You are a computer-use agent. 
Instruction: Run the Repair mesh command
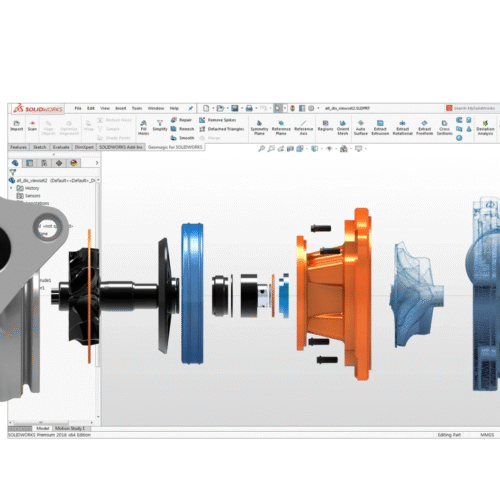pos(181,120)
